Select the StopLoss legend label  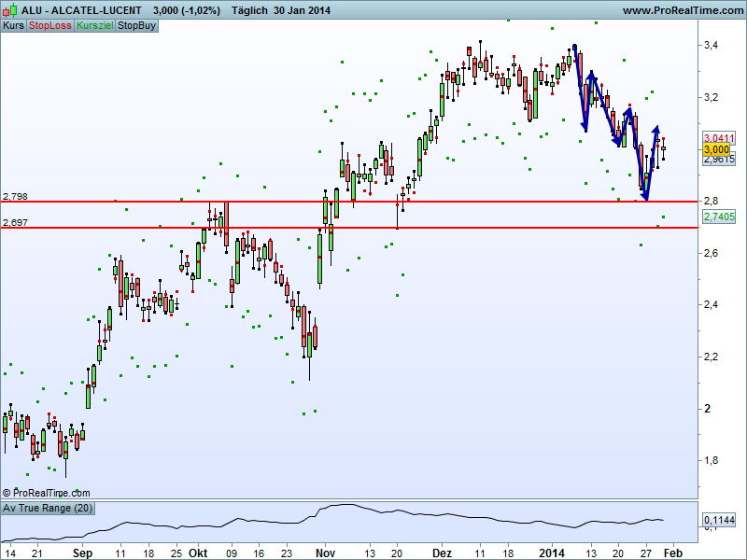(50, 26)
